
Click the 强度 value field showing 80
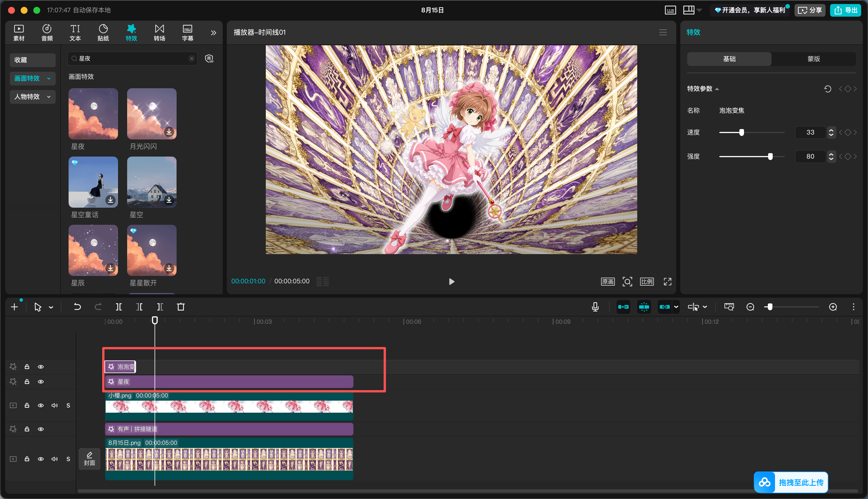pos(810,157)
